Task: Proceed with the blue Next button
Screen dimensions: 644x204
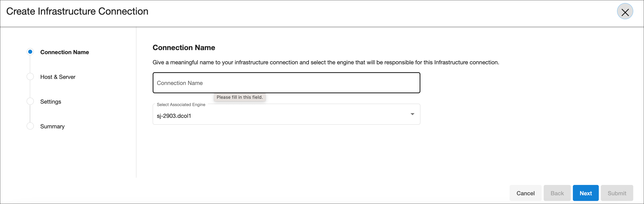Action: coord(585,193)
